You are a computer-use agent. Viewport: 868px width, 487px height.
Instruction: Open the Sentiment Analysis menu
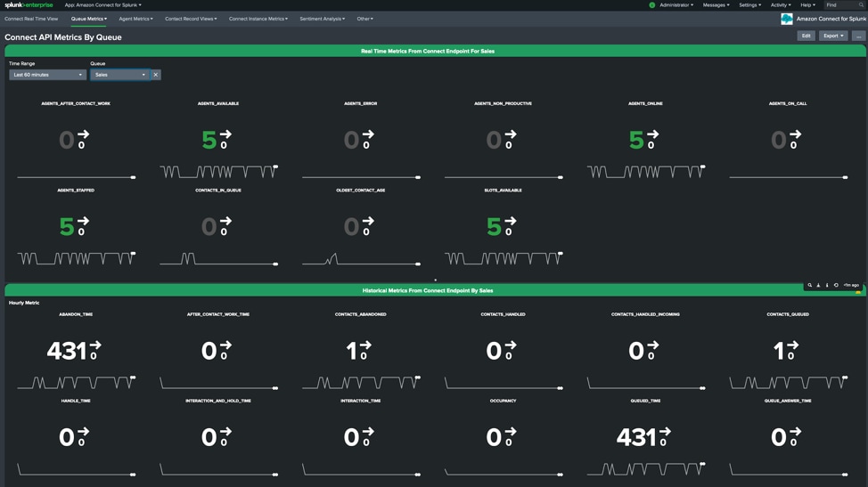(323, 19)
